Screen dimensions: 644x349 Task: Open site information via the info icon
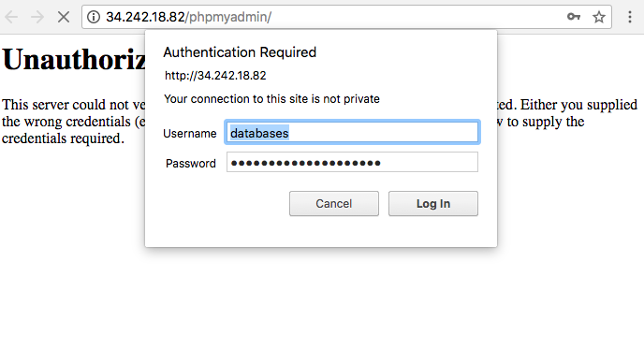94,17
